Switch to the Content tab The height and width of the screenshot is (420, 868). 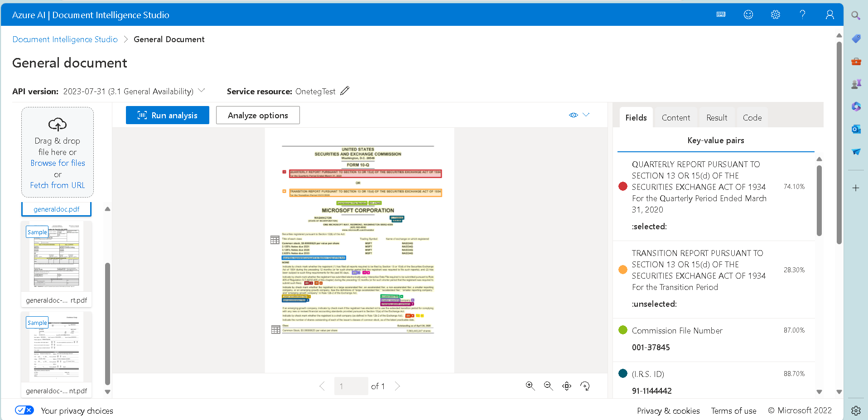click(x=675, y=118)
